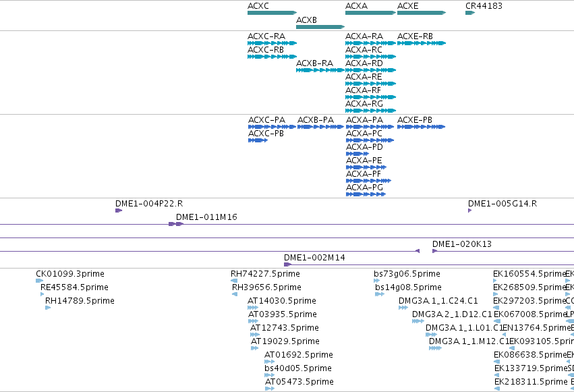The height and width of the screenshot is (392, 574).
Task: Open EST AT01692.5prime
Action: 269,362
